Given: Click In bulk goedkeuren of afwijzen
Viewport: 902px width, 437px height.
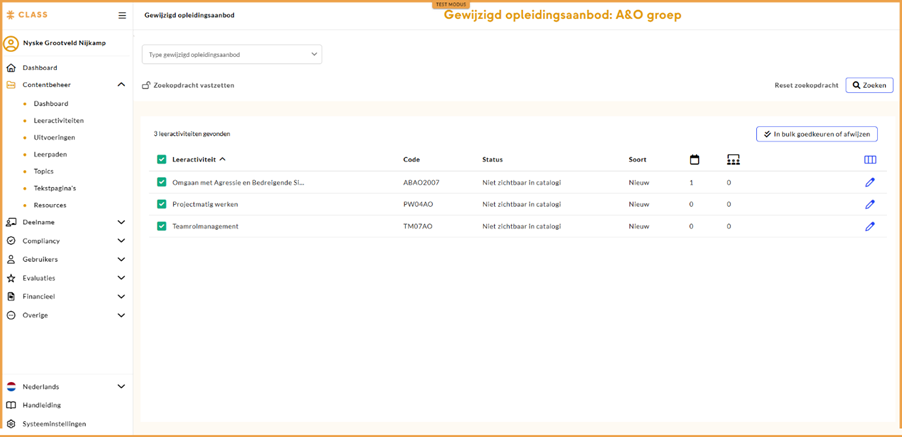Looking at the screenshot, I should [816, 134].
